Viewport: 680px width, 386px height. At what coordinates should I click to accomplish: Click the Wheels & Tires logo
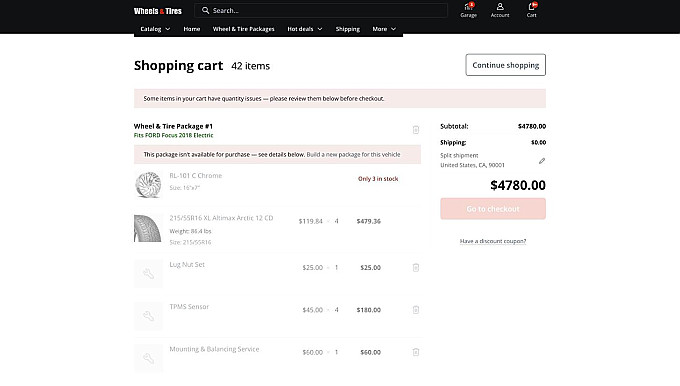pyautogui.click(x=157, y=11)
